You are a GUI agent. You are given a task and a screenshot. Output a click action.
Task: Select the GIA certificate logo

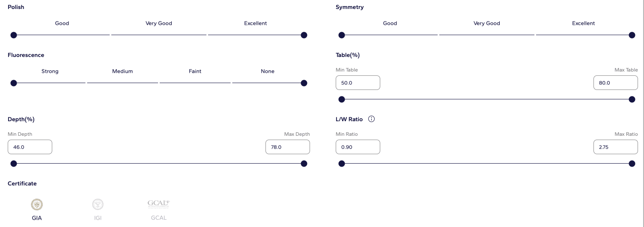(x=37, y=205)
